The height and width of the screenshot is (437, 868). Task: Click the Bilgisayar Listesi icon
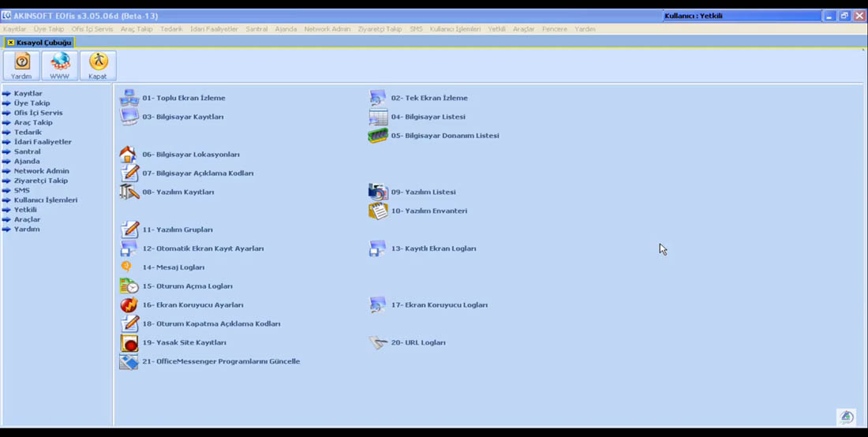point(378,117)
